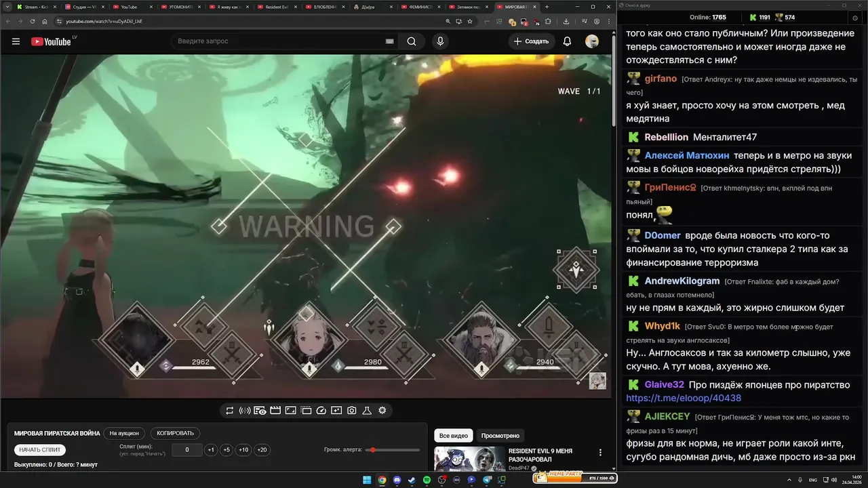
Task: Open Spotify from the taskbar
Action: 427,480
